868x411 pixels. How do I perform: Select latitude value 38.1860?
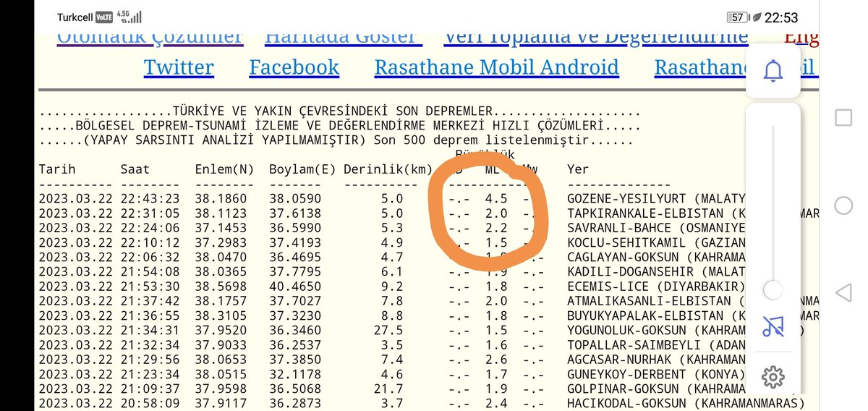221,198
